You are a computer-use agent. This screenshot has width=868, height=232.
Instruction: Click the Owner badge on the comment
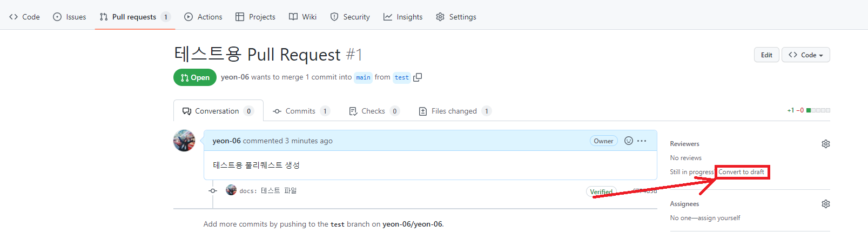coord(603,141)
